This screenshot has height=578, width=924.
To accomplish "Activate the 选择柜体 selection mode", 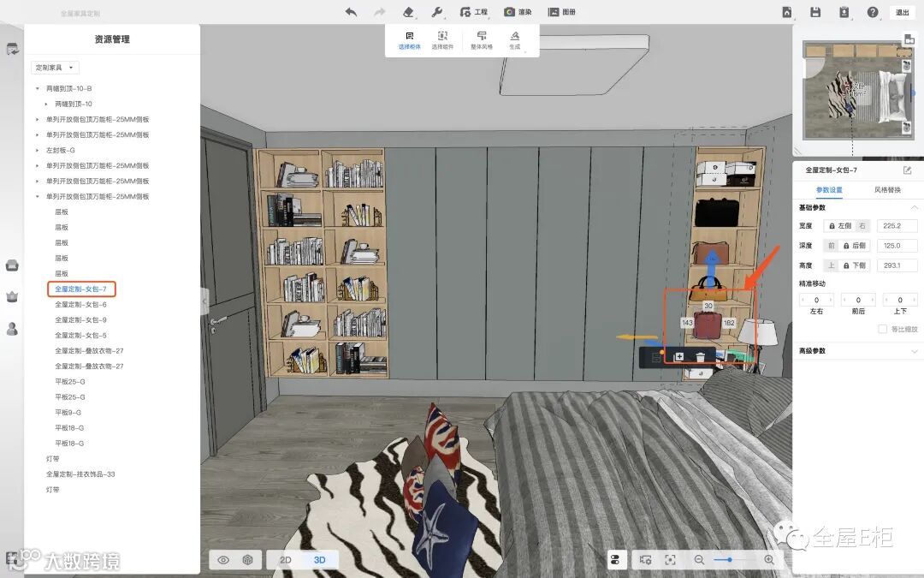I will 410,40.
